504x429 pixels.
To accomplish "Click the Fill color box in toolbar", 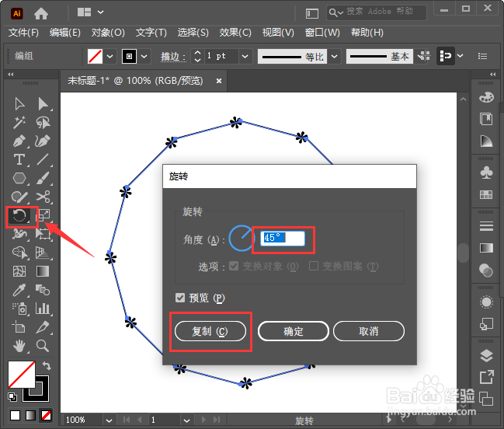I will [x=22, y=375].
